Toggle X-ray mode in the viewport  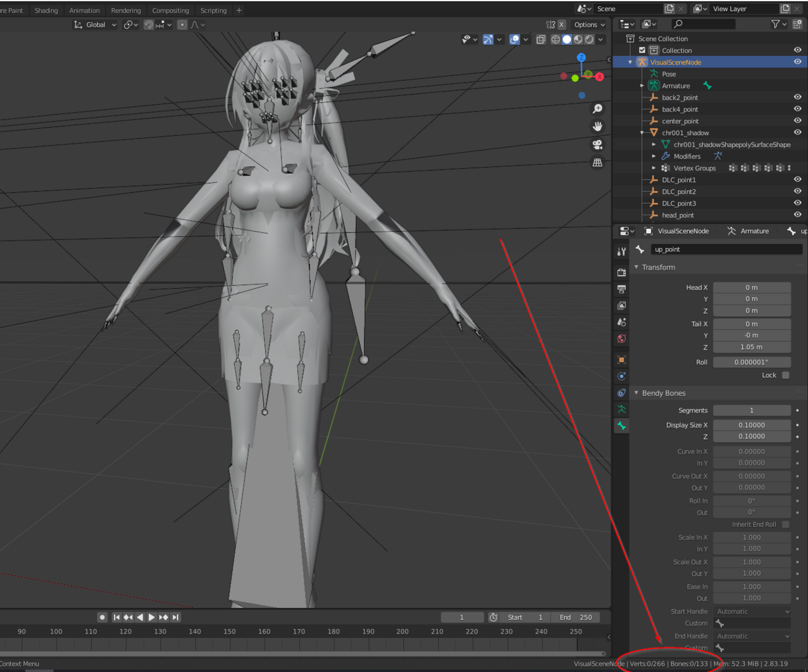coord(540,39)
